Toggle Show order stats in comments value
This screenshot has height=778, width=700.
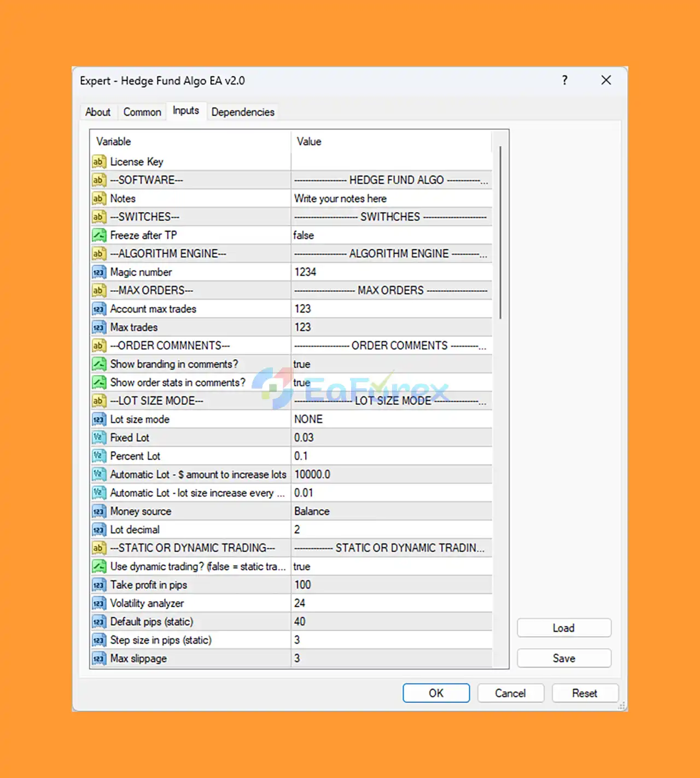click(x=392, y=383)
